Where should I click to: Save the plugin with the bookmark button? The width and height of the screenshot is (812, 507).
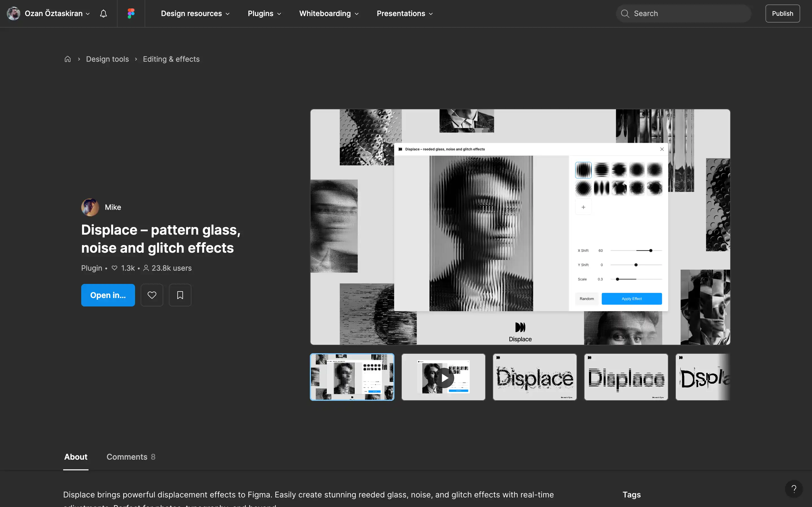click(180, 295)
